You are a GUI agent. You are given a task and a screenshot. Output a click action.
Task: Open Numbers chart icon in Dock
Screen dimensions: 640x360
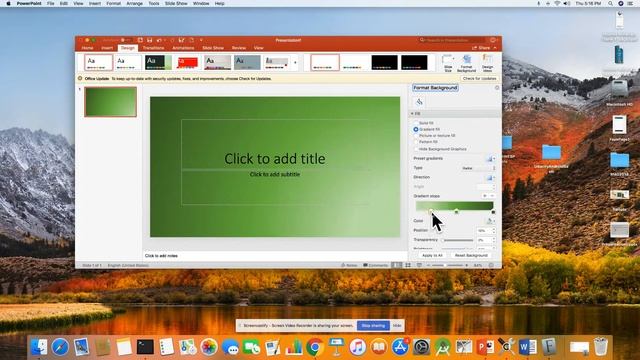[294, 347]
